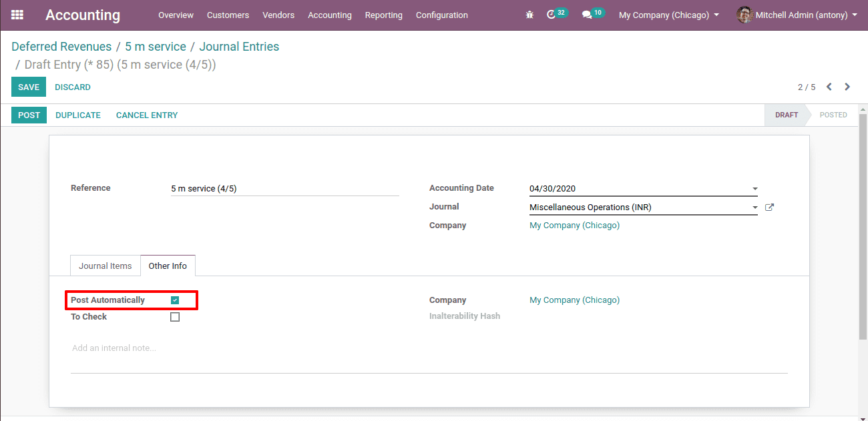The width and height of the screenshot is (868, 421).
Task: Open Accounting menu in top bar
Action: (330, 15)
